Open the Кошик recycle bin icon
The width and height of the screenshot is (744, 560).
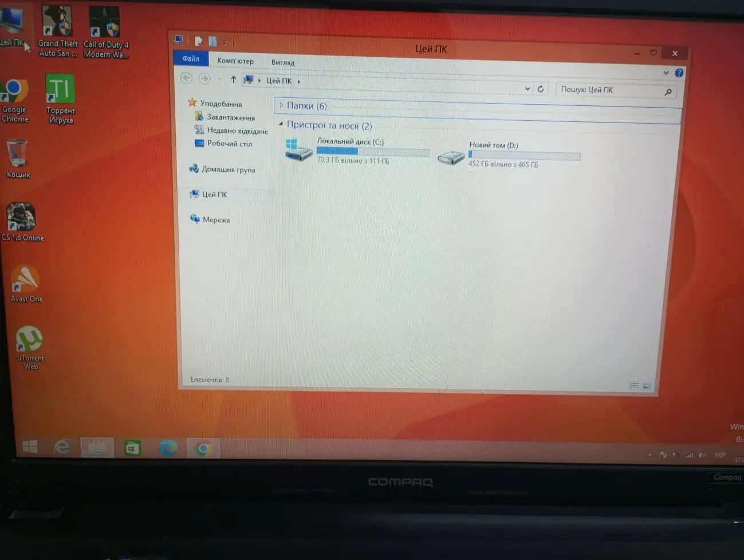point(18,159)
